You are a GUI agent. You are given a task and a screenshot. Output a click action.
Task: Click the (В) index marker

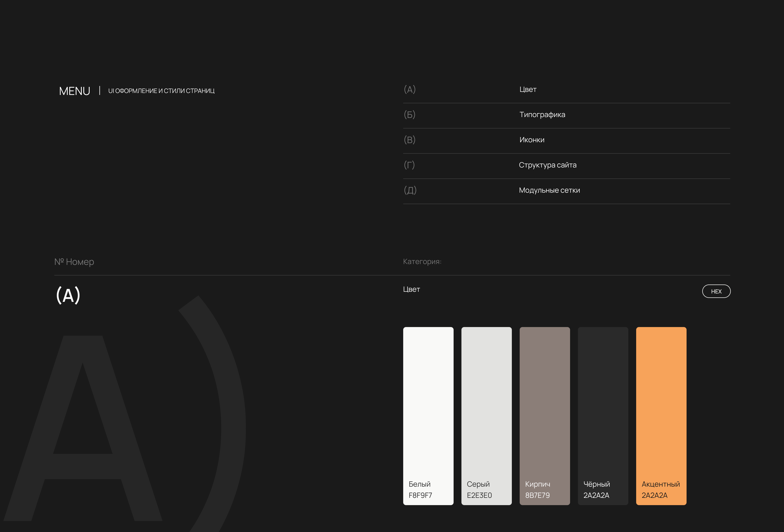(410, 140)
